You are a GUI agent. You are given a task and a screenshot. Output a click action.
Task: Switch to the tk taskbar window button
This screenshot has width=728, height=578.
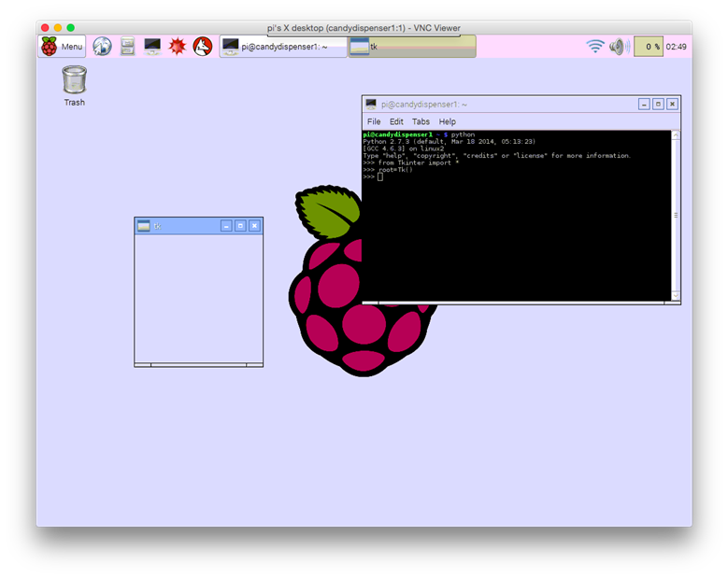pyautogui.click(x=411, y=47)
